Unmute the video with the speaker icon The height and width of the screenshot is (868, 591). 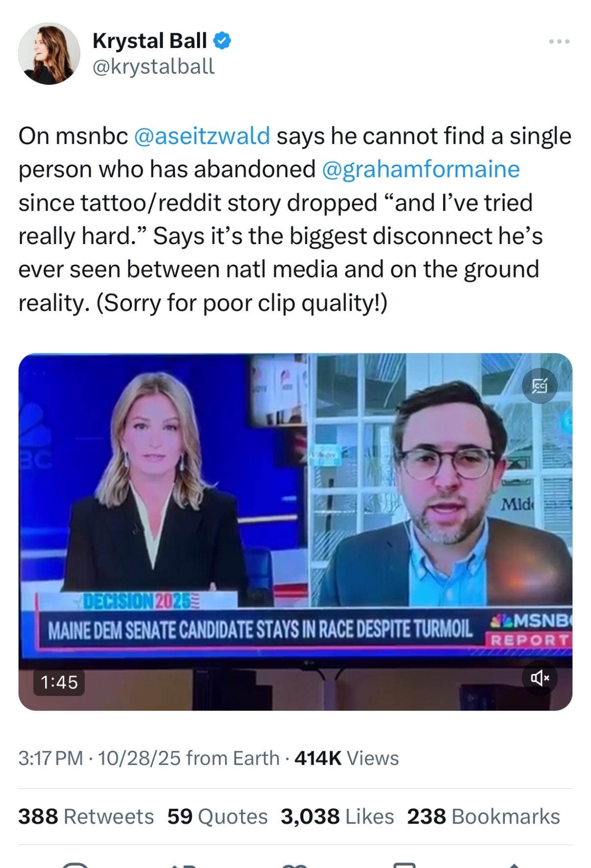coord(540,678)
